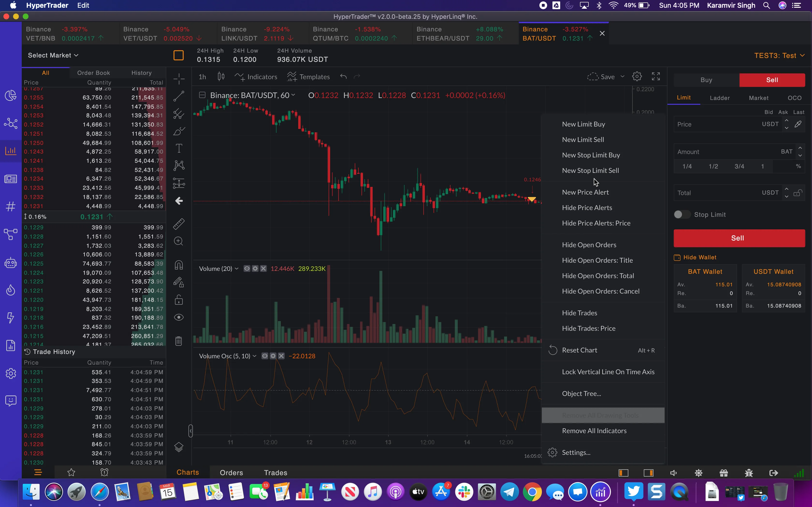Enable the Magnet snapping tool
Screen dimensions: 812x507
(x=179, y=265)
